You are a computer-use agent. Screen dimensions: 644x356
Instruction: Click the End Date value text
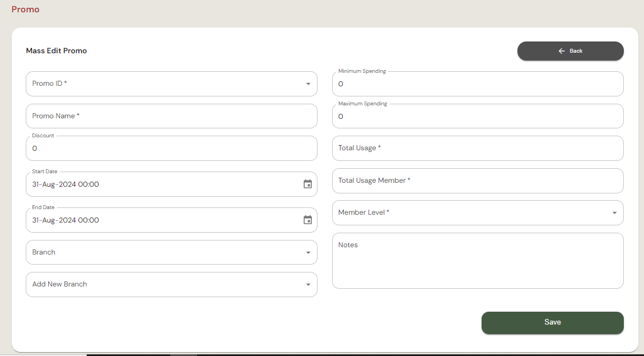[x=66, y=220]
